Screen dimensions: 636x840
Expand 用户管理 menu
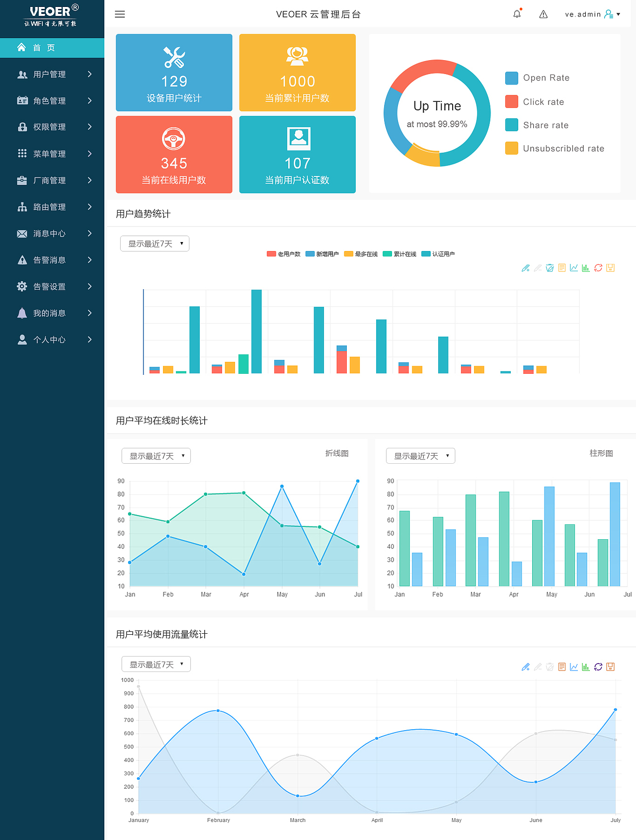[x=52, y=75]
